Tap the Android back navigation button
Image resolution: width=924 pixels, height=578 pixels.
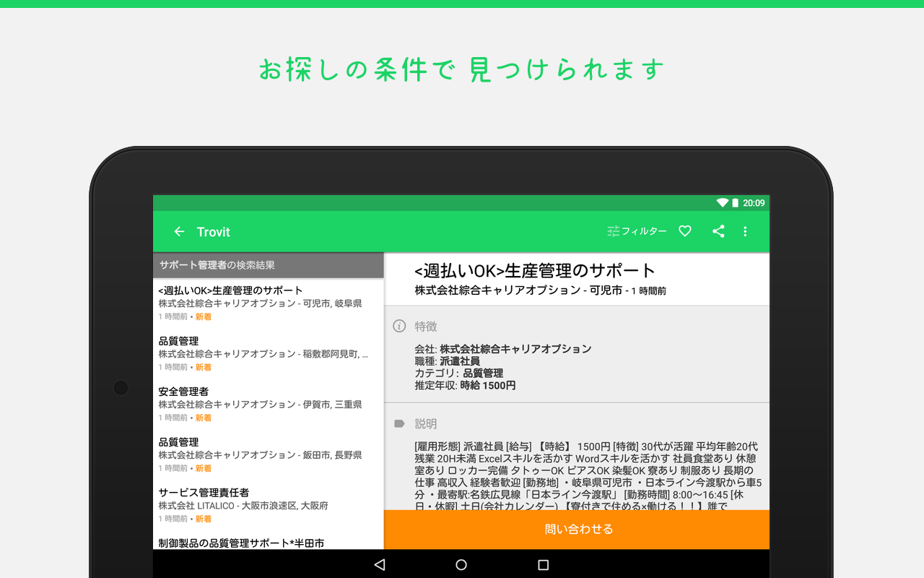(x=380, y=565)
